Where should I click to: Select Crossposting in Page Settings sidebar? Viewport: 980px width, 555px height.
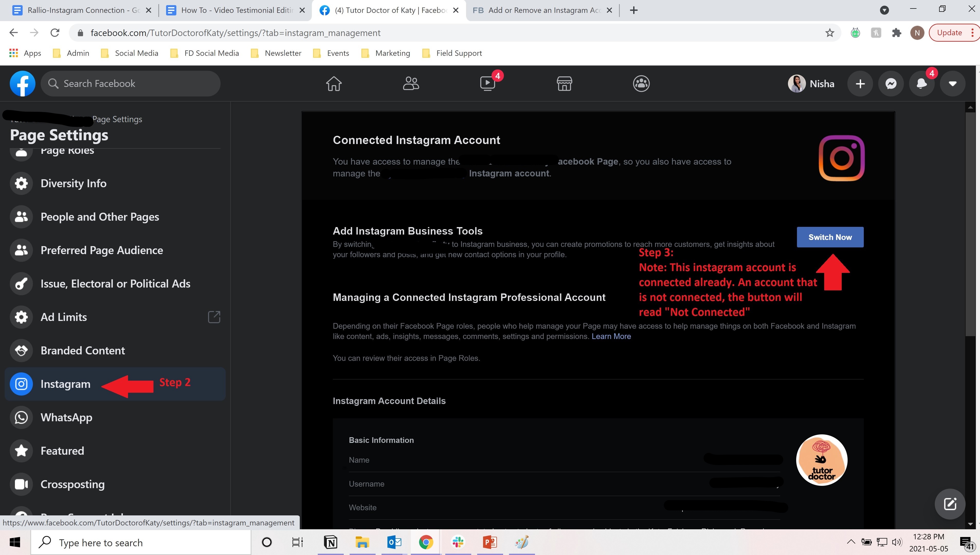pyautogui.click(x=72, y=484)
